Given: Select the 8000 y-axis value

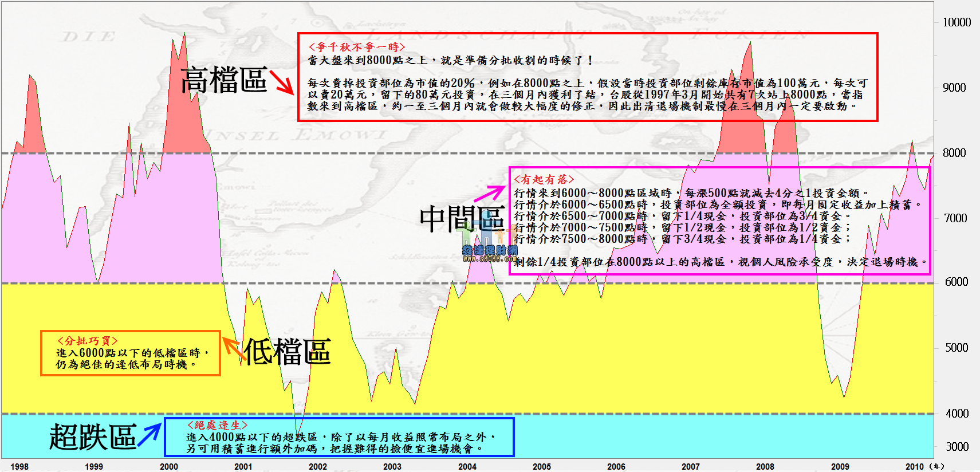Looking at the screenshot, I should 954,153.
